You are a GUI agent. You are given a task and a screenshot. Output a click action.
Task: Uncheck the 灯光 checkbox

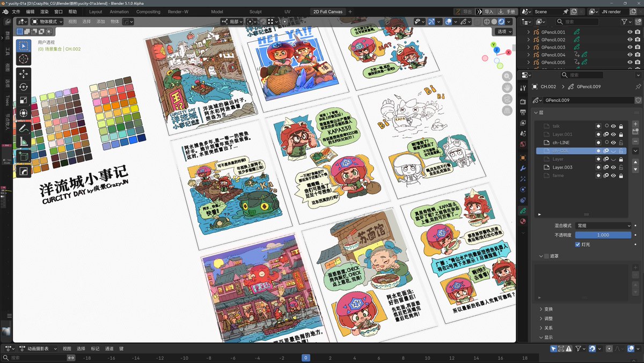578,244
